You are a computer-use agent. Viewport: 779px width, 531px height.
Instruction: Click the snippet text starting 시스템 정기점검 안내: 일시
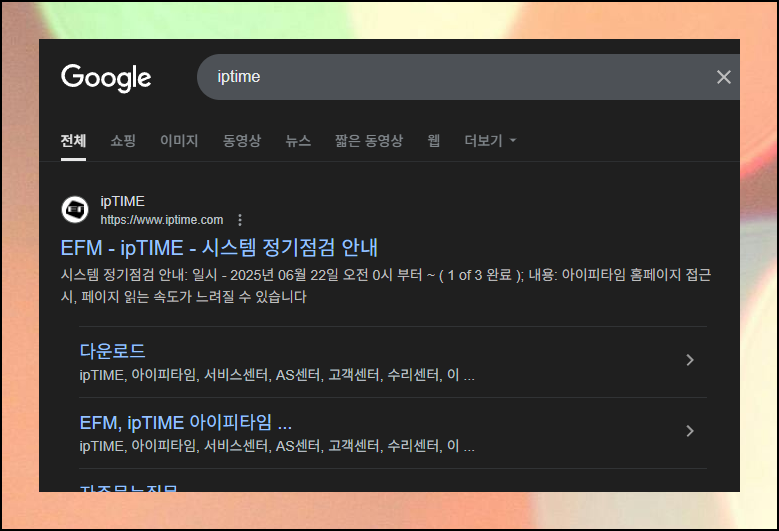386,286
